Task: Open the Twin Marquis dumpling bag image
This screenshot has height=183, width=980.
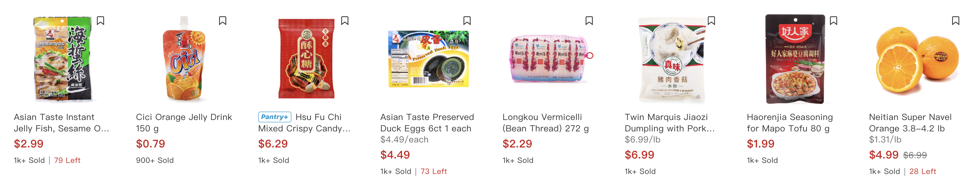Action: pos(672,59)
